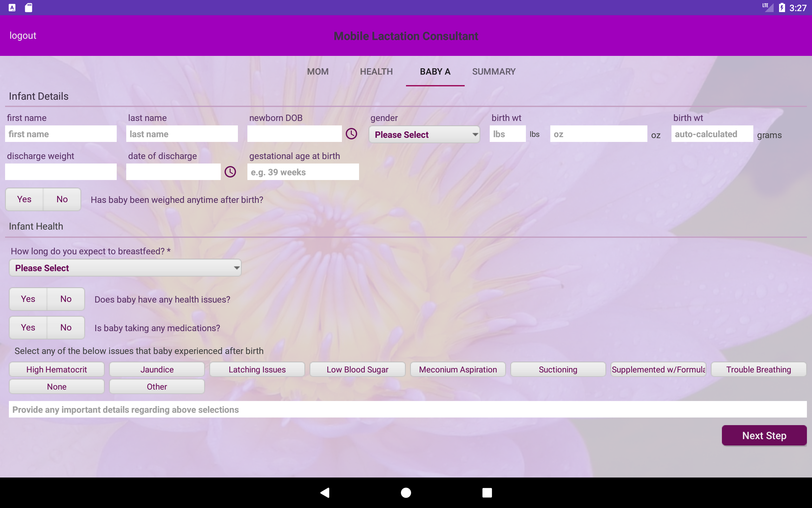Screen dimensions: 812x508
Task: Toggle the None issue option
Action: coord(56,386)
